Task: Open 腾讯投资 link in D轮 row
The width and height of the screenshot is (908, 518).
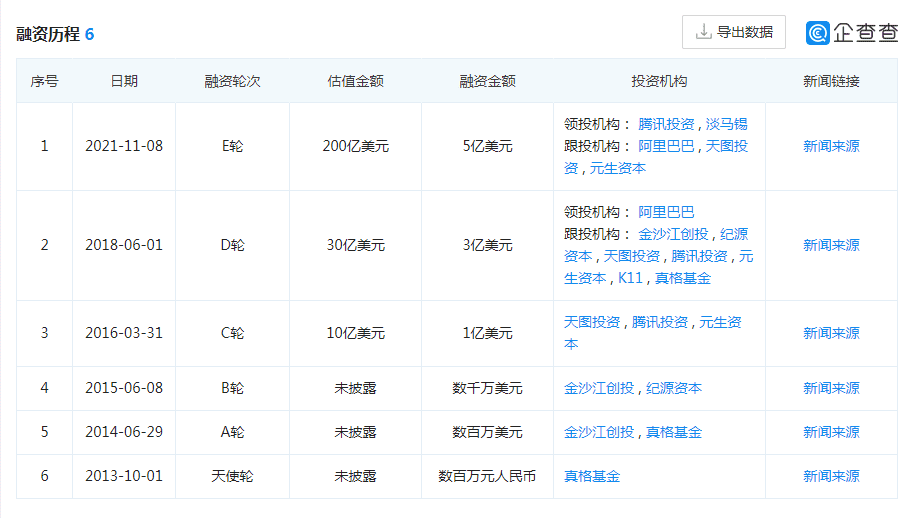Action: (x=699, y=256)
